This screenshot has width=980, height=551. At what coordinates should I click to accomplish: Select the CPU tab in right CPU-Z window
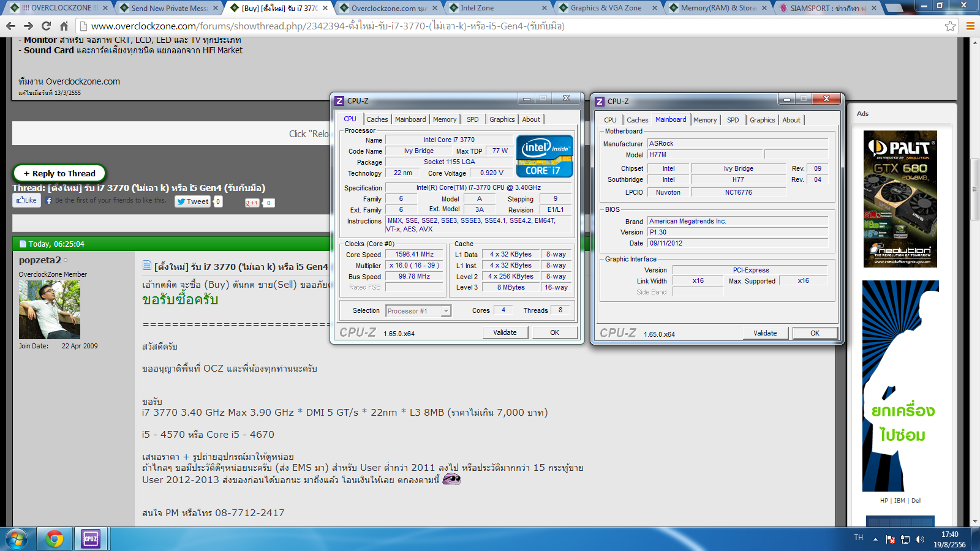[610, 120]
